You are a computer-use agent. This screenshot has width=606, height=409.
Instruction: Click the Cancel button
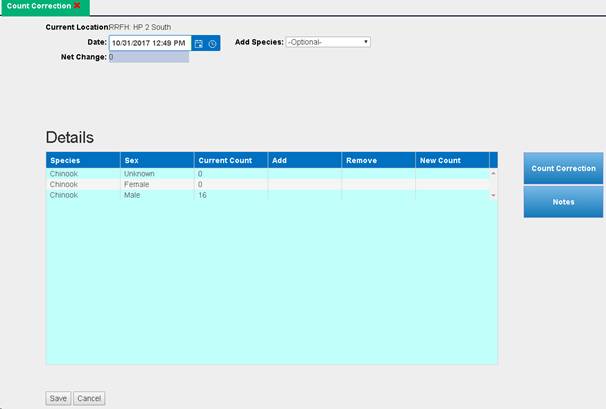(x=89, y=398)
